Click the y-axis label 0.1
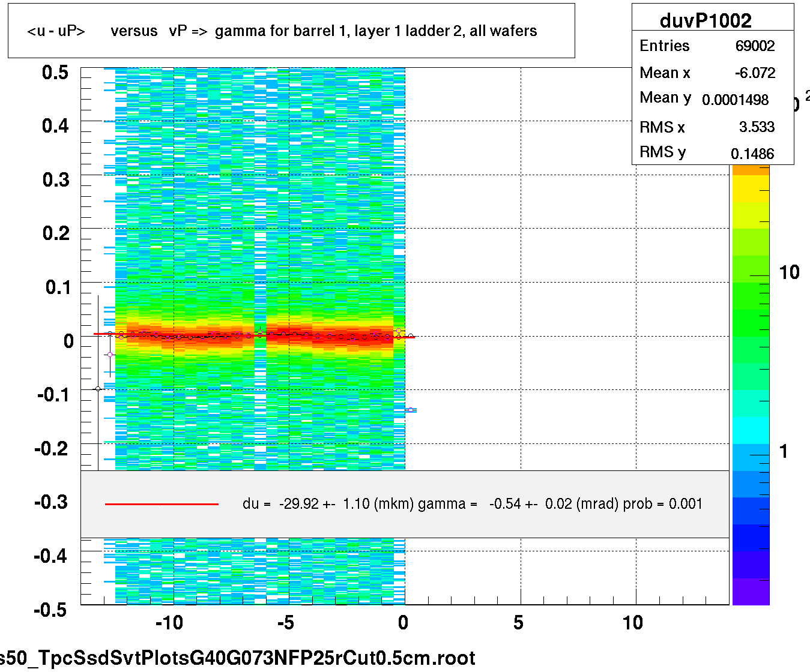The height and width of the screenshot is (672, 810). (x=58, y=287)
